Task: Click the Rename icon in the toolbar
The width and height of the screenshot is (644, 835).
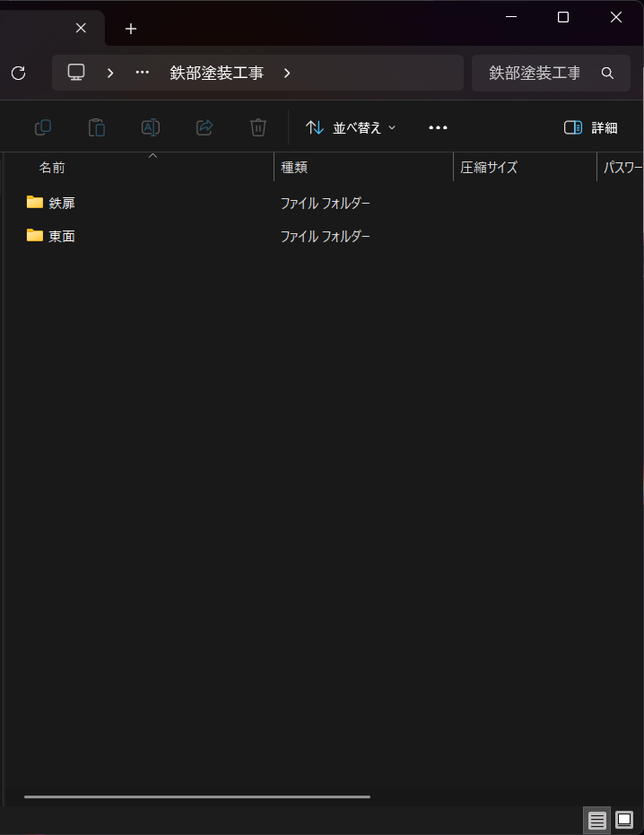Action: click(151, 127)
